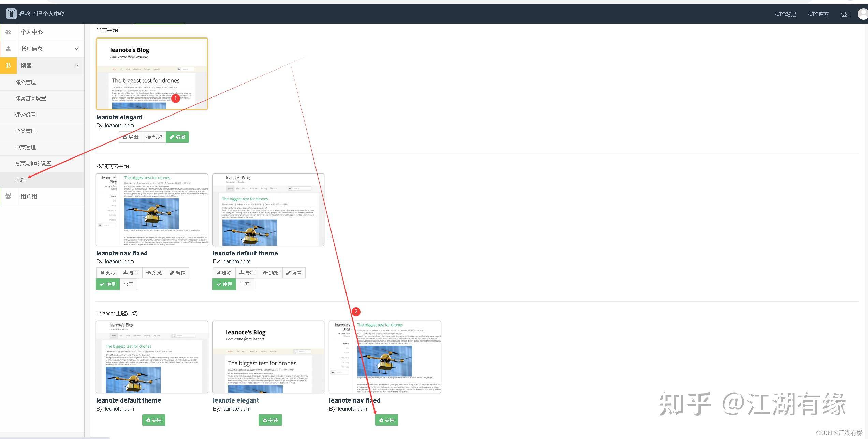Open 我的博客 top link
The image size is (868, 439).
click(x=818, y=14)
